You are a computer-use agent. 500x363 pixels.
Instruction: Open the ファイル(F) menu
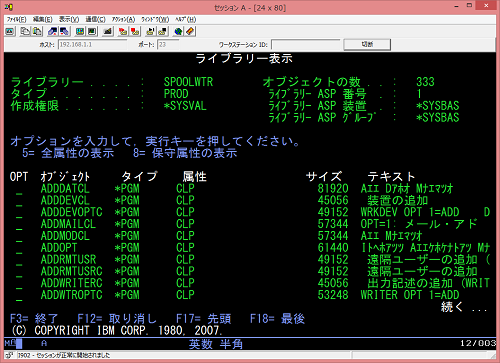pyautogui.click(x=16, y=19)
